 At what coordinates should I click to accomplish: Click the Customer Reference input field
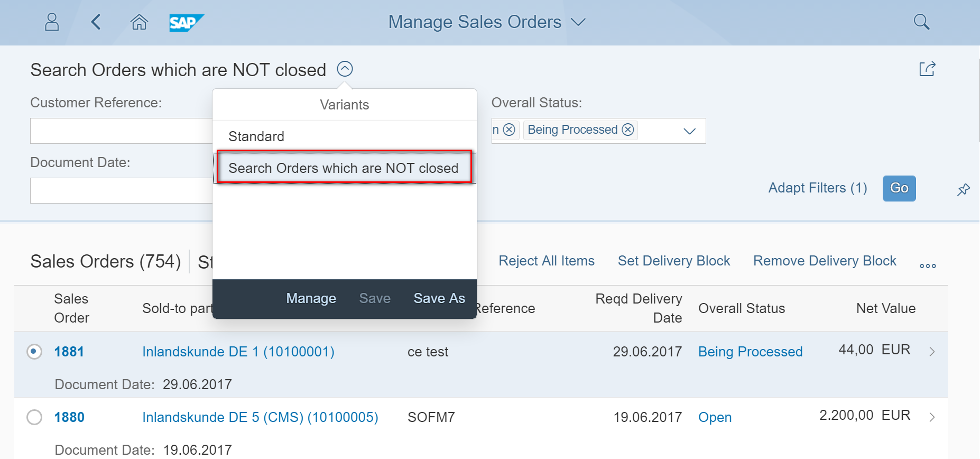pos(122,131)
